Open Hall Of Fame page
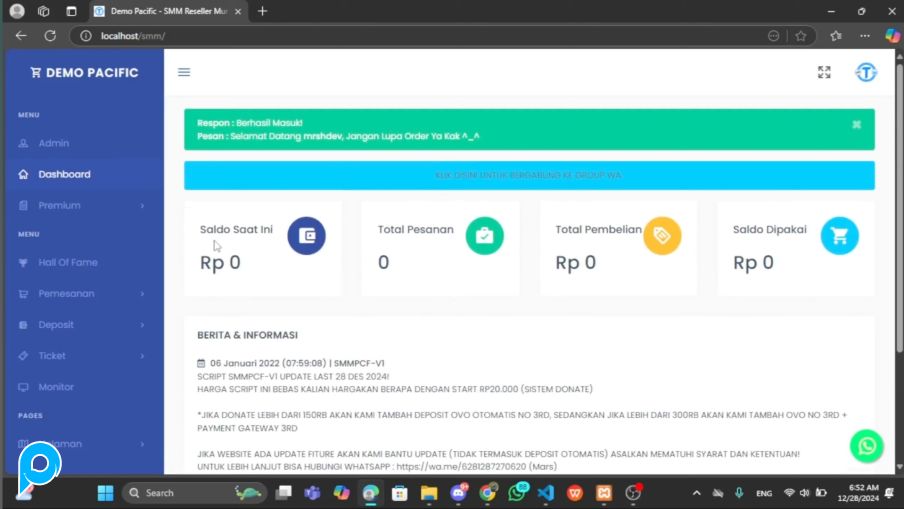 click(x=68, y=263)
